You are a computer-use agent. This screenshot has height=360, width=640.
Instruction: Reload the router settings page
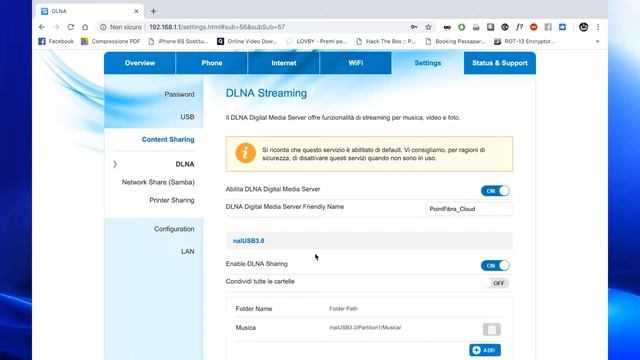point(71,27)
